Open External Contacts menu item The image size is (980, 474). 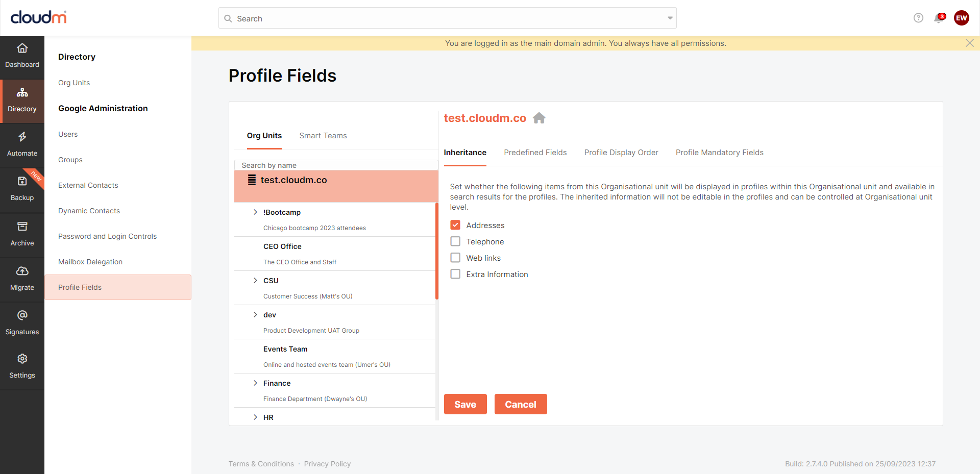88,185
